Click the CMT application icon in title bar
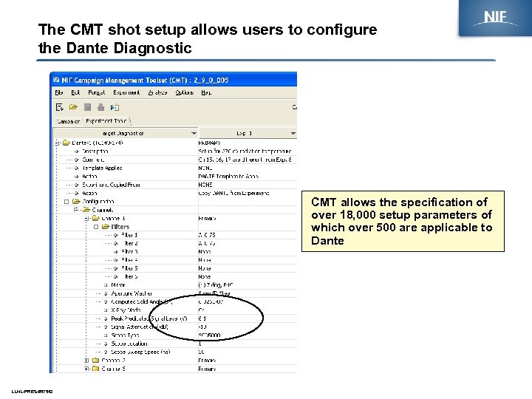Viewport: 532px width, 399px height. 56,80
